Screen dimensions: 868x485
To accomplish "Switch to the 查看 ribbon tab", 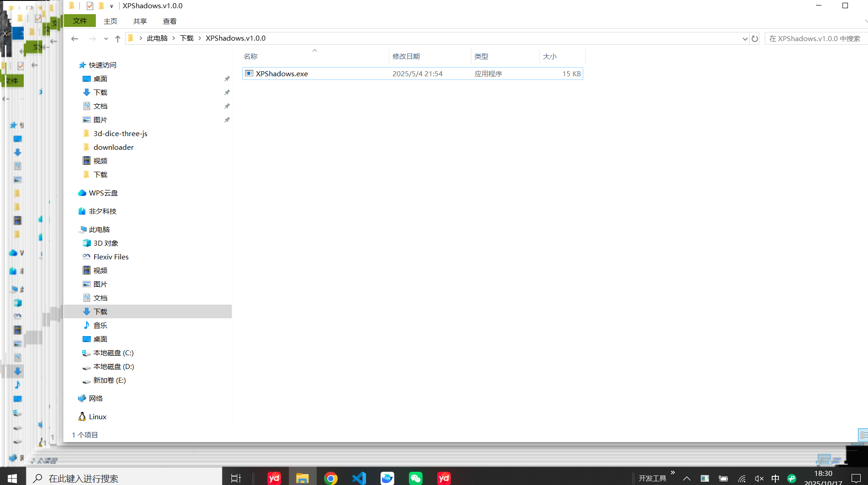I will point(169,21).
